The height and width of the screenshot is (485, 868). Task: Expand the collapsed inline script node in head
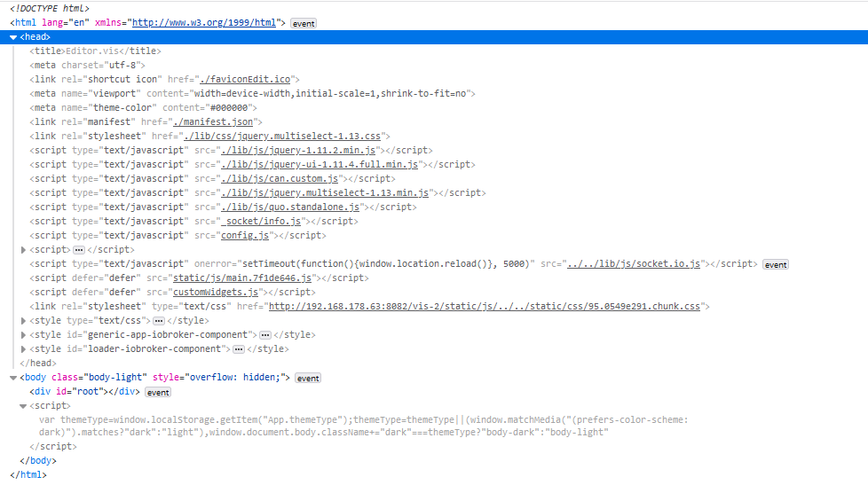point(24,250)
